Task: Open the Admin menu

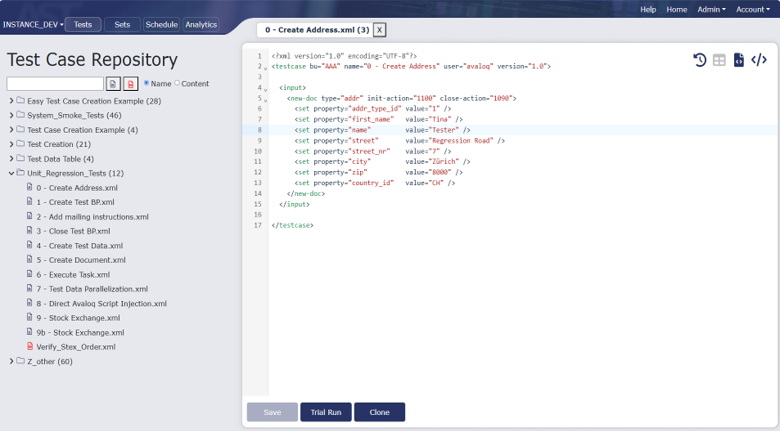Action: point(711,9)
